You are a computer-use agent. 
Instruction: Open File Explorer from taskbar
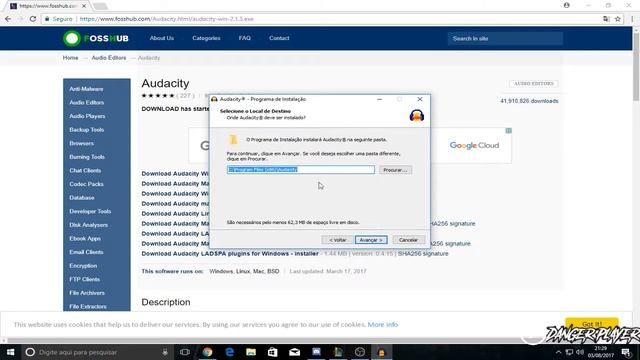pyautogui.click(x=251, y=352)
